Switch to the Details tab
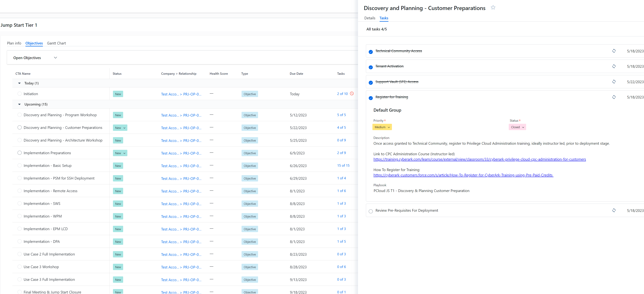Viewport: 644px width, 294px height. point(370,18)
